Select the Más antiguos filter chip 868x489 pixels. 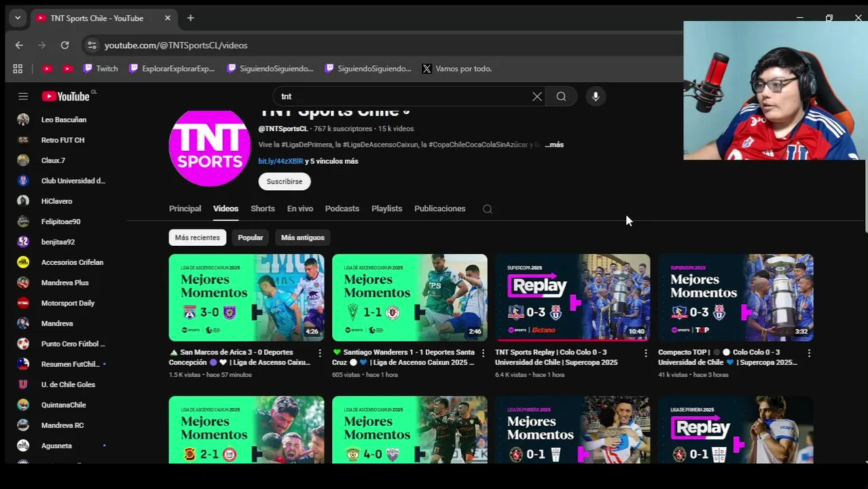[x=302, y=238]
